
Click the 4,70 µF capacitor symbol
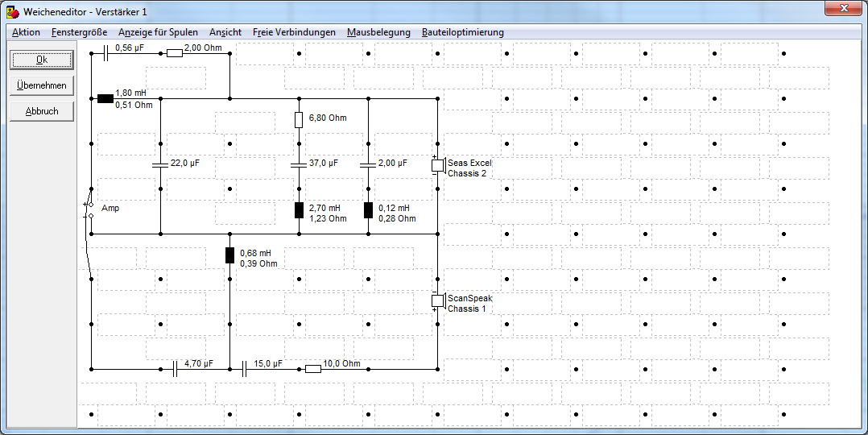176,369
